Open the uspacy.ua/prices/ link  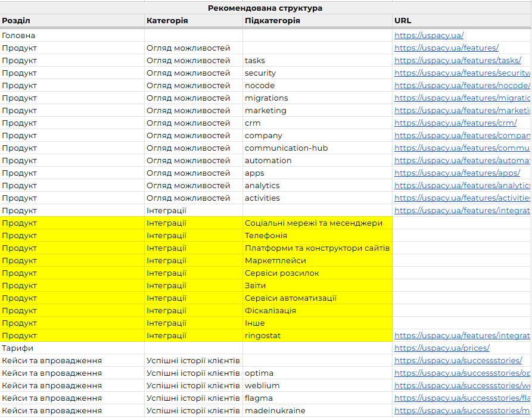(442, 348)
